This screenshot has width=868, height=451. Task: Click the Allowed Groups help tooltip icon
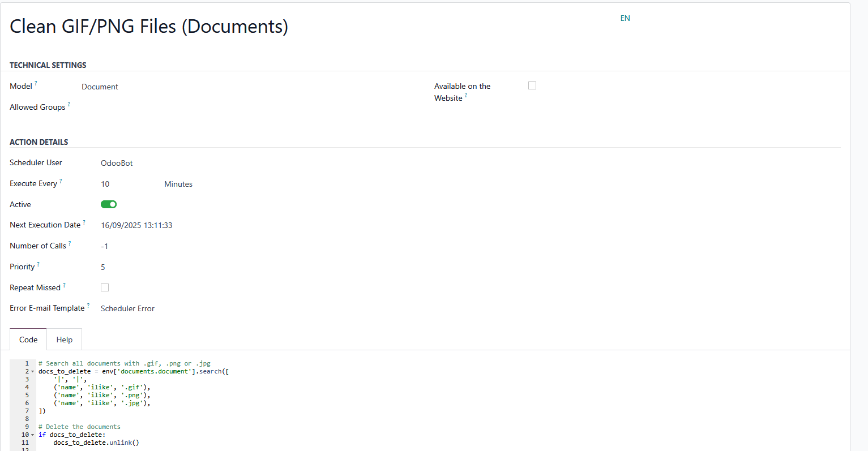69,104
